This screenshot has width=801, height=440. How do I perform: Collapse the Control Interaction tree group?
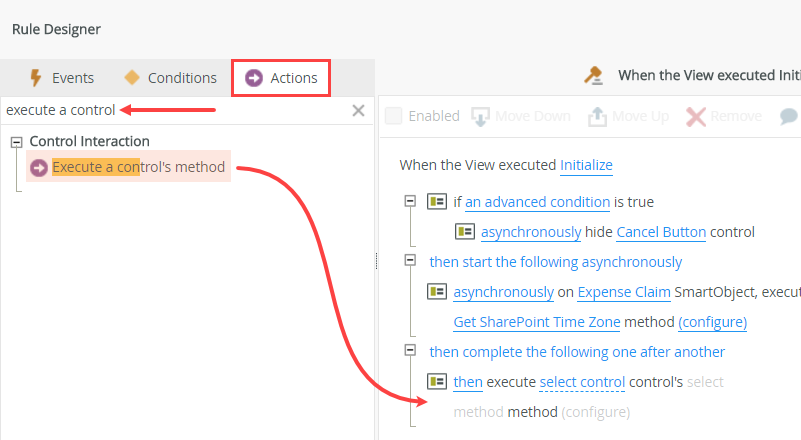tap(16, 142)
